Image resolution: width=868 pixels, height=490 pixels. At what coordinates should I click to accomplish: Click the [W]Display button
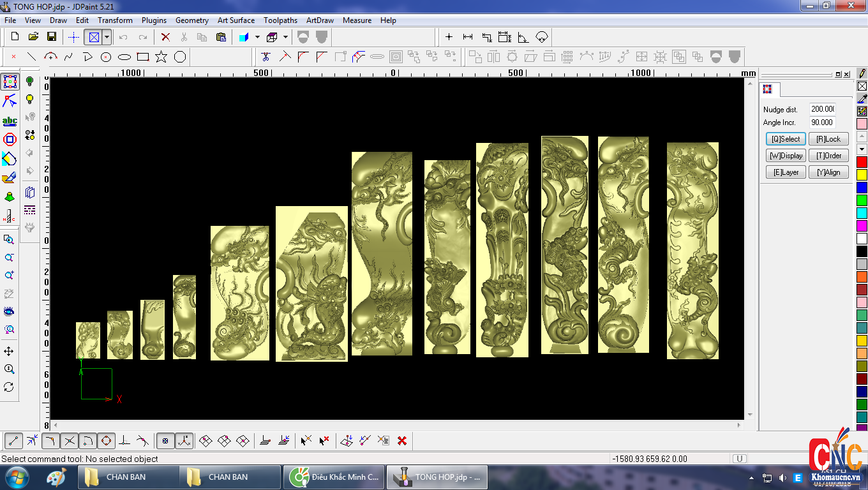point(786,156)
